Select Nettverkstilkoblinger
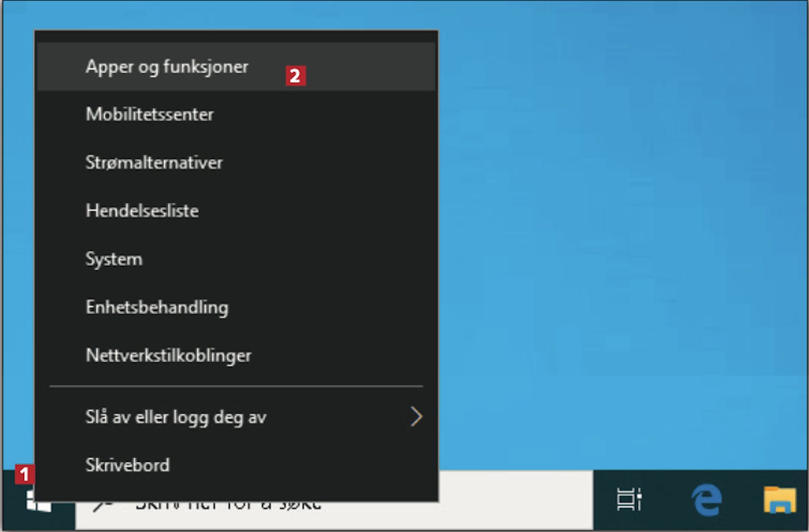This screenshot has width=809, height=532. [236, 355]
